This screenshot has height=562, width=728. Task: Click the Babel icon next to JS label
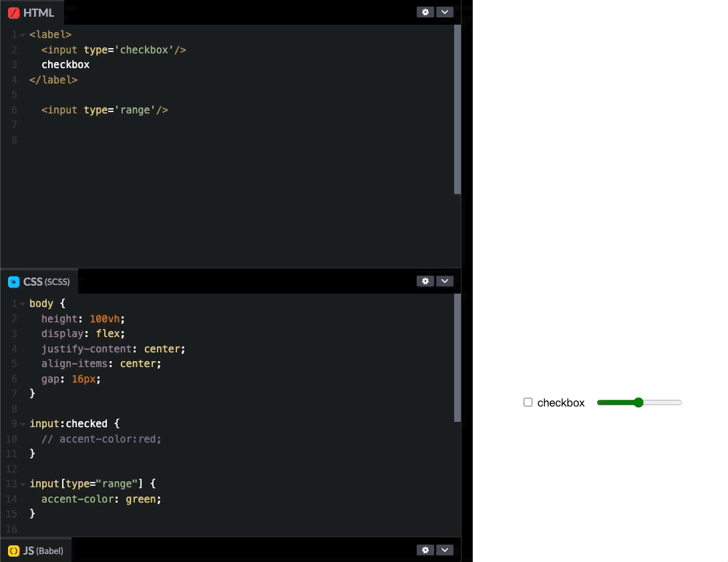point(13,550)
